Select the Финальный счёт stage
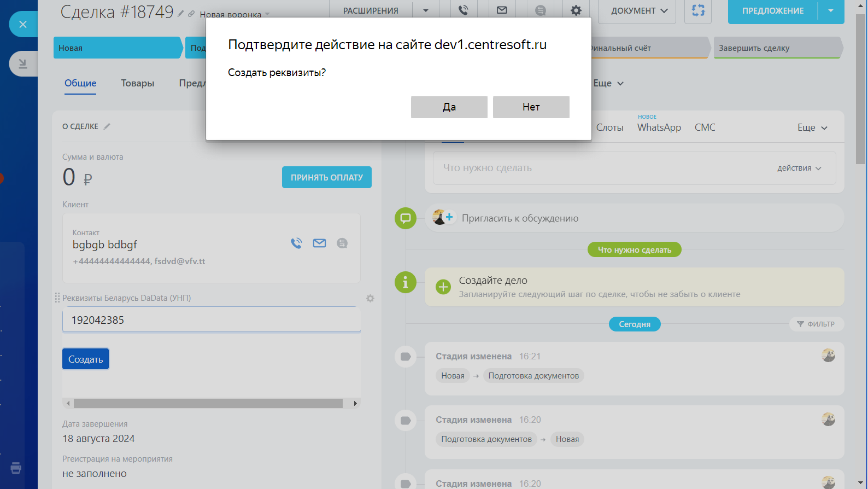 click(x=650, y=48)
